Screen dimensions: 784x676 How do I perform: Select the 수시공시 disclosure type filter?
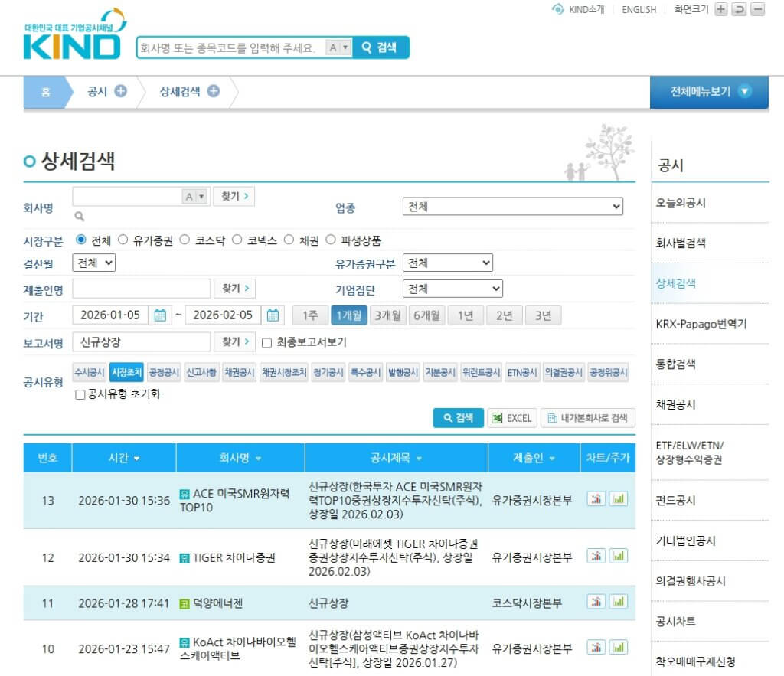pos(89,373)
